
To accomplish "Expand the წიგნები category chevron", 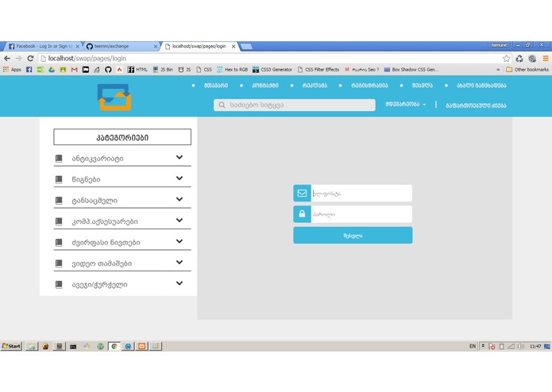I will coord(179,179).
